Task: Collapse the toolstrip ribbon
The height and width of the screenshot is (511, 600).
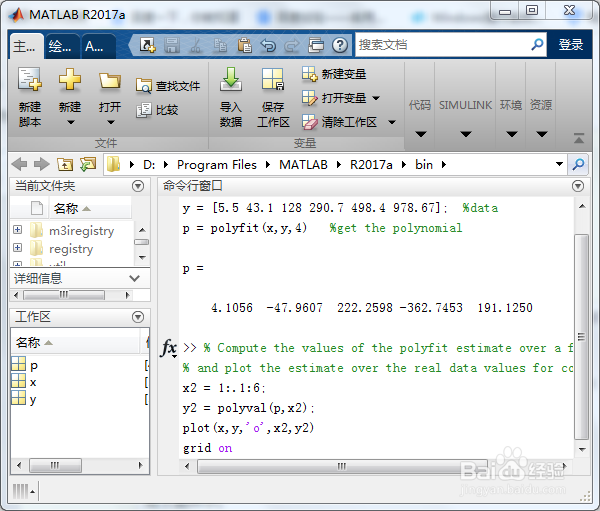Action: (579, 138)
